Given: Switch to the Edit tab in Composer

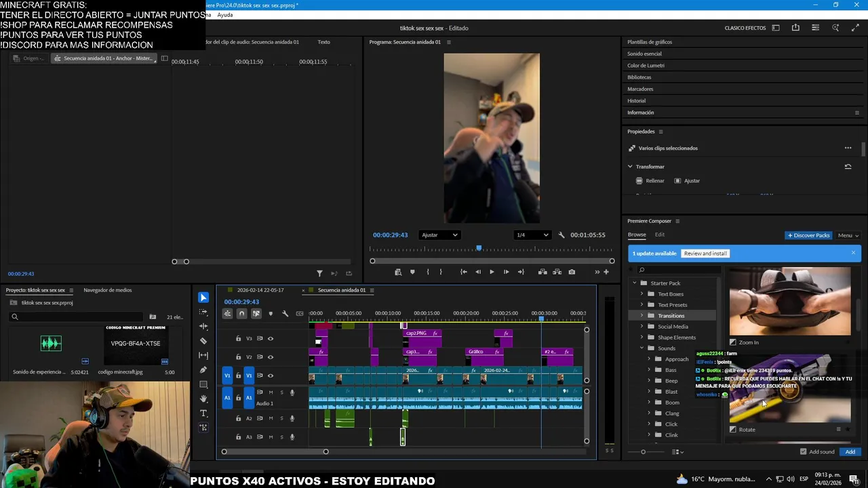Looking at the screenshot, I should click(660, 235).
